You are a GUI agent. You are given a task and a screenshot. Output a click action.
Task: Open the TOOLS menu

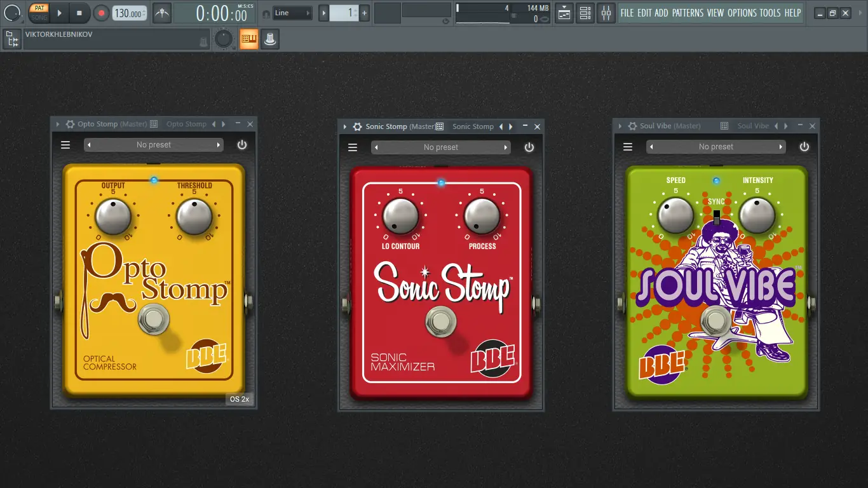point(770,13)
